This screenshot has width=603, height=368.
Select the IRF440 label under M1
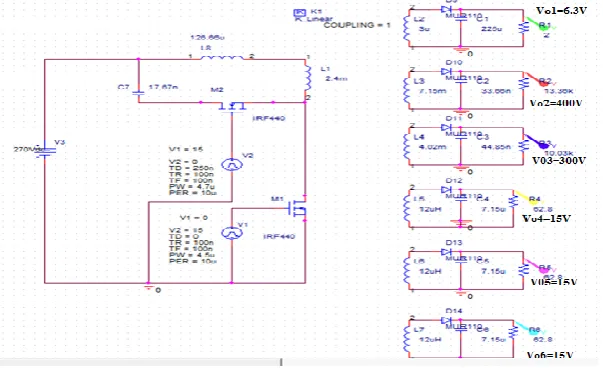pos(279,236)
